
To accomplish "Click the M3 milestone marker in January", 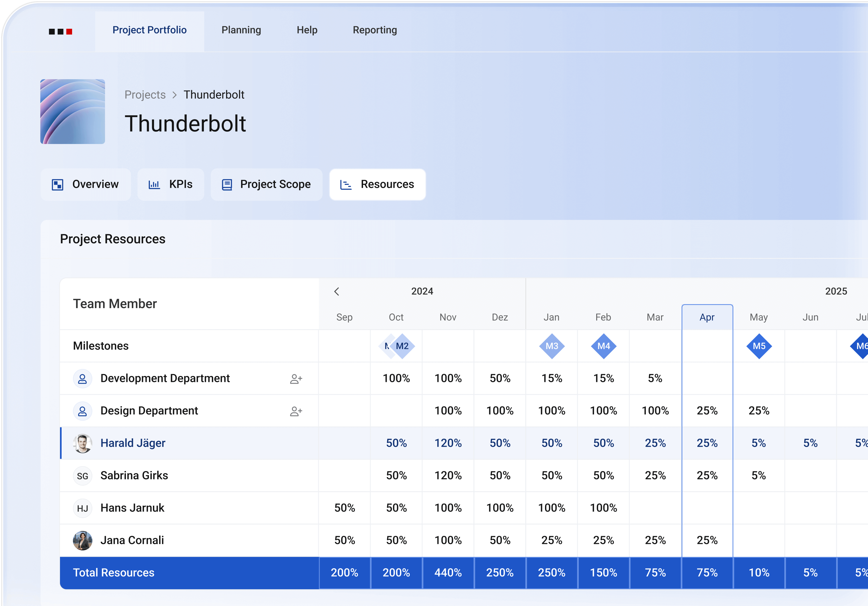I will (x=551, y=346).
